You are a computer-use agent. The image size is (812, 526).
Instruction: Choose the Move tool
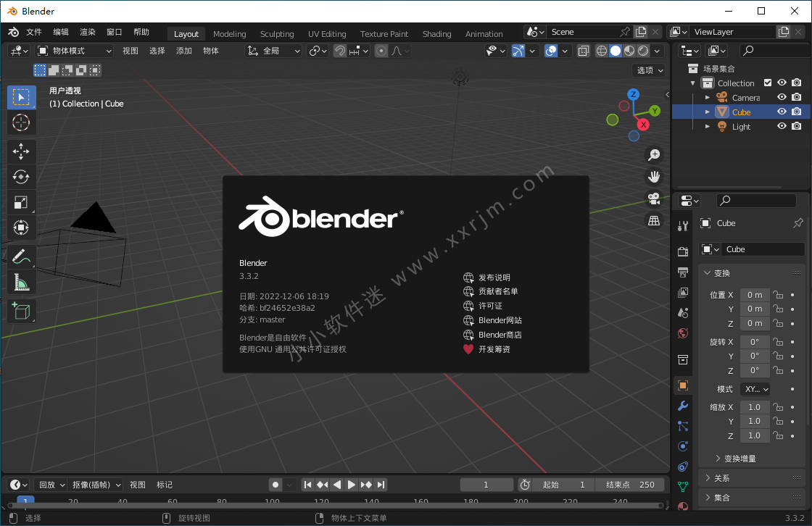[21, 151]
